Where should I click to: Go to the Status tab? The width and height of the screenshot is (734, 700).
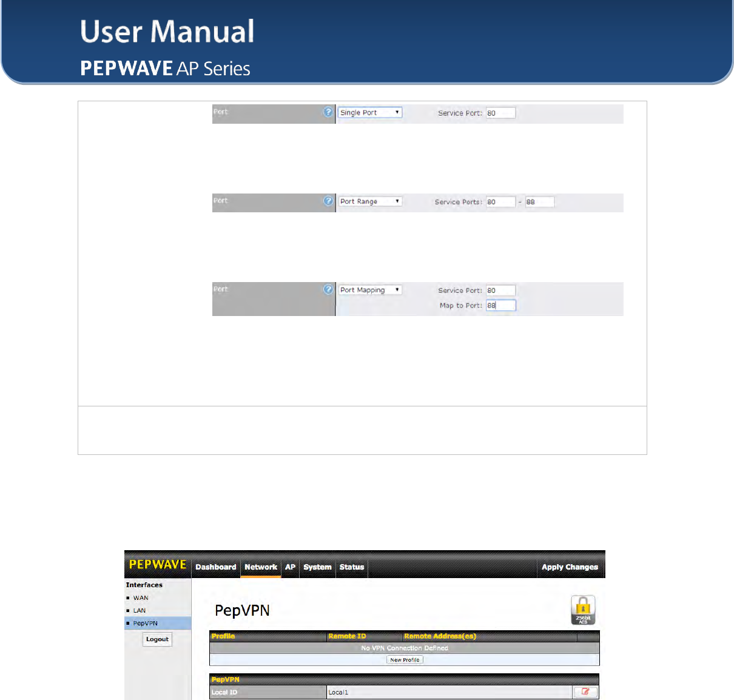(x=352, y=567)
